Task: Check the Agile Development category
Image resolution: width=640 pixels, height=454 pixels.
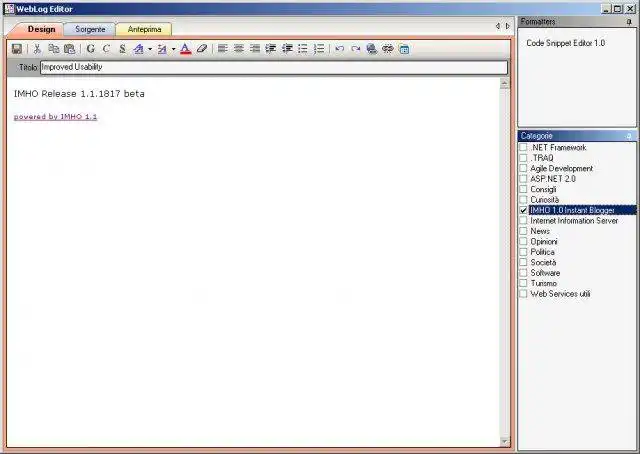Action: click(x=523, y=168)
